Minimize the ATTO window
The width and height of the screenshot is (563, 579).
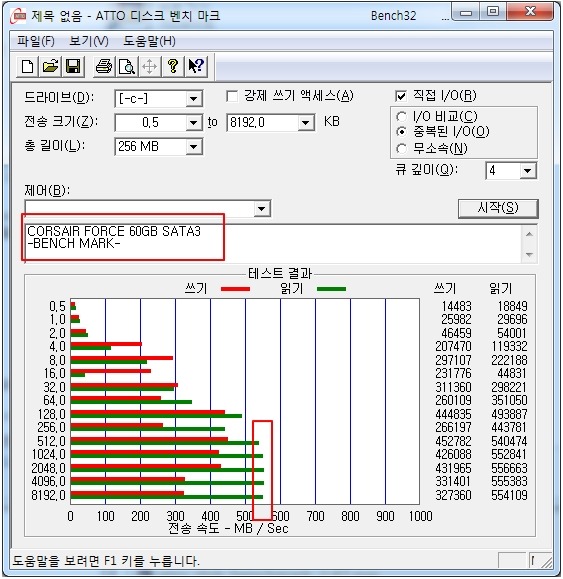[x=466, y=13]
